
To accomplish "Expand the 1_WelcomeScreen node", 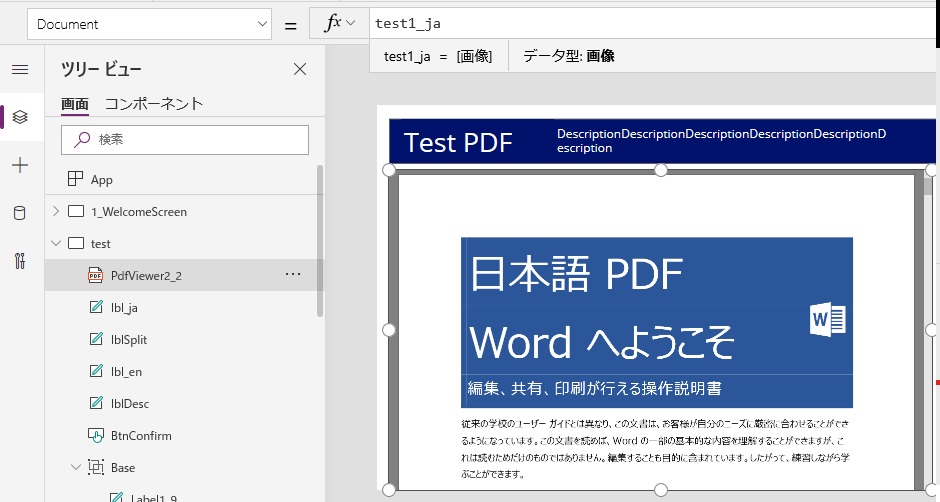I will [56, 211].
